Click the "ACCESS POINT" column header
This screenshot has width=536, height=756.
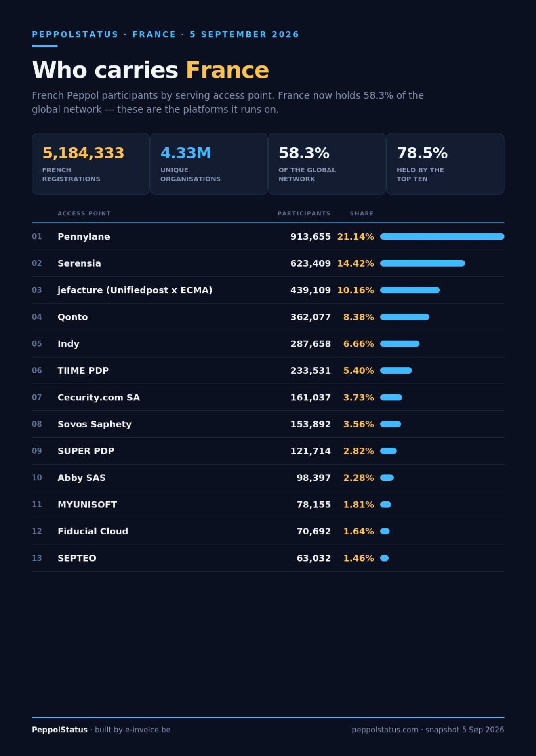tap(84, 213)
